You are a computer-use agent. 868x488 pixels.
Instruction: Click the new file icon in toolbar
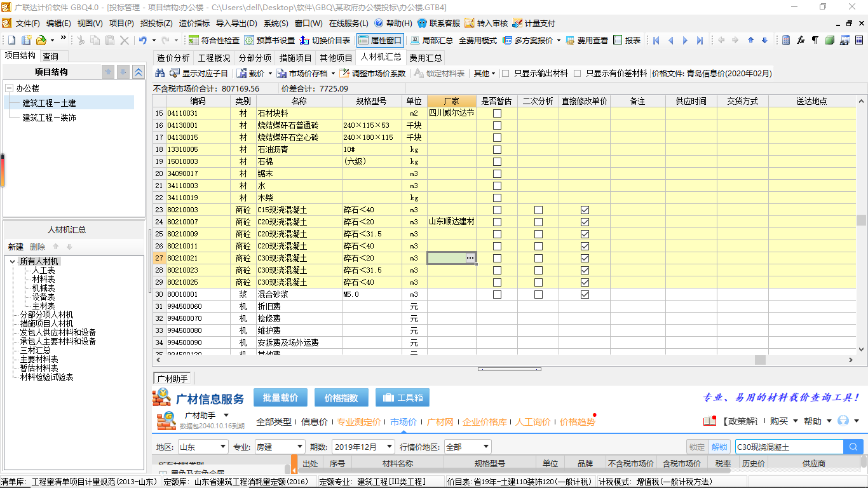pyautogui.click(x=11, y=40)
